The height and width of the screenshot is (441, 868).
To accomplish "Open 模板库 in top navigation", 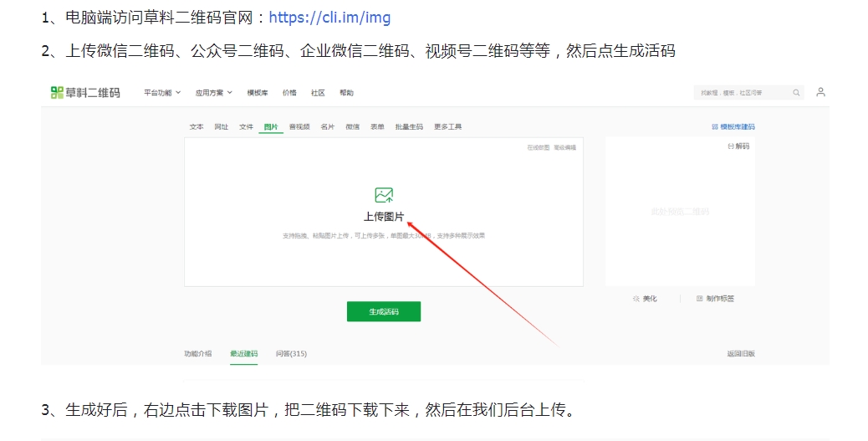I will pos(257,93).
